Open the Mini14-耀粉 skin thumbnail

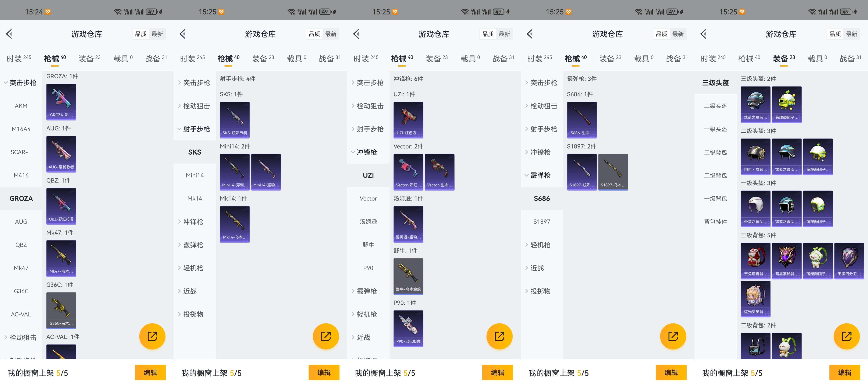tap(266, 172)
